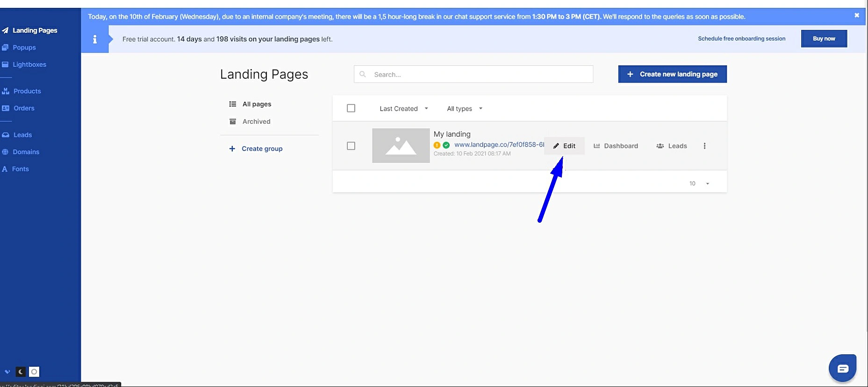Open the chat support widget icon
This screenshot has width=868, height=387.
[842, 368]
